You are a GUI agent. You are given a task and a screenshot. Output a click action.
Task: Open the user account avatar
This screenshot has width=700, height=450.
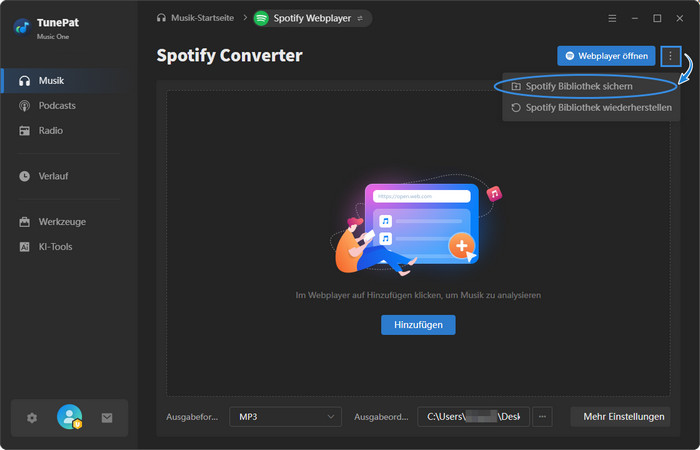pos(70,417)
